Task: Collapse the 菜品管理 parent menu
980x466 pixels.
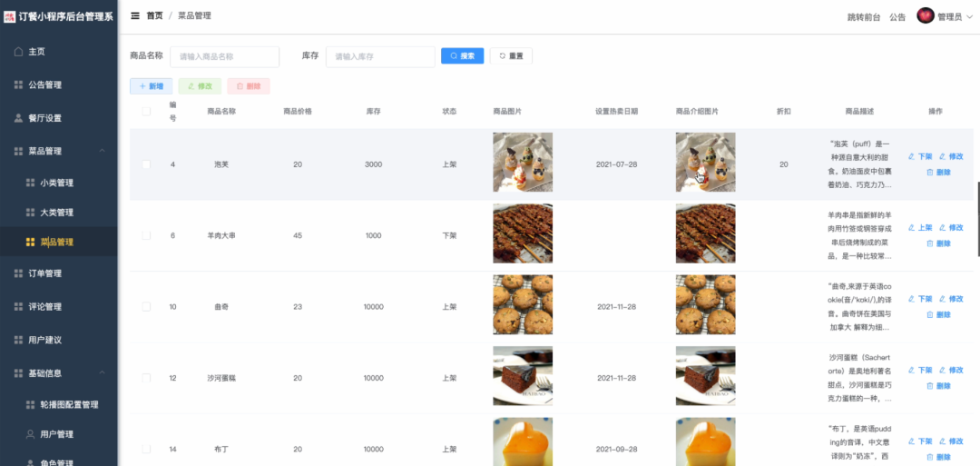Action: pos(102,151)
